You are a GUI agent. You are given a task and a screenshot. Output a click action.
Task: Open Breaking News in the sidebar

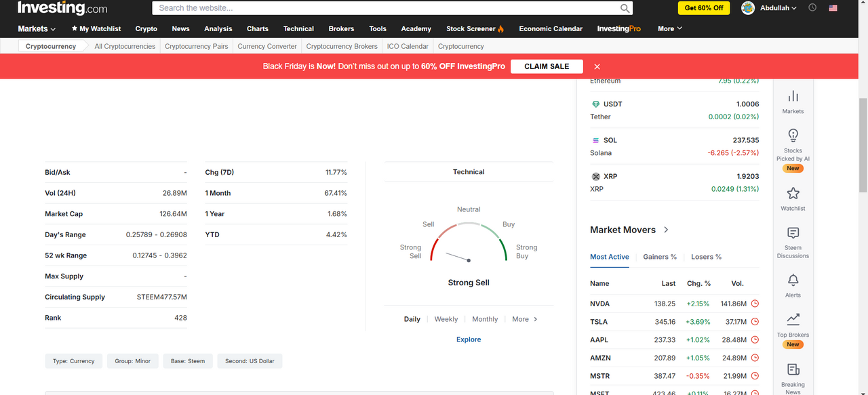793,378
